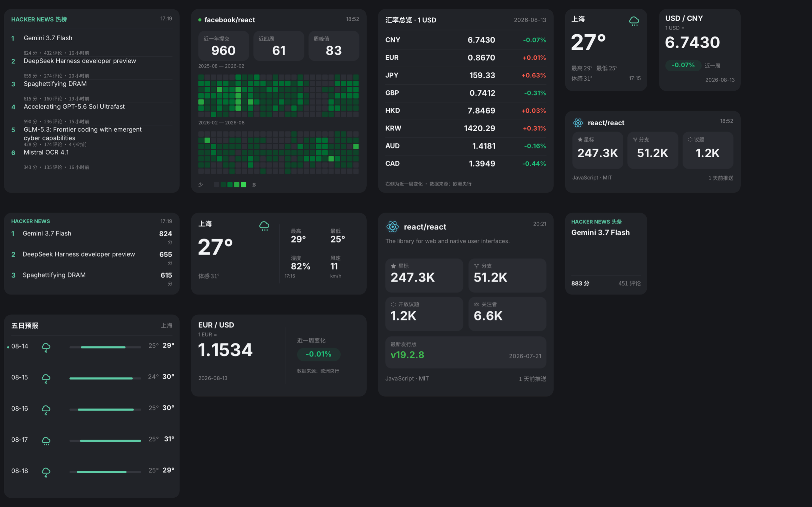Click the React logo in the 18:52 react/react card
812x507 pixels.
pos(578,123)
